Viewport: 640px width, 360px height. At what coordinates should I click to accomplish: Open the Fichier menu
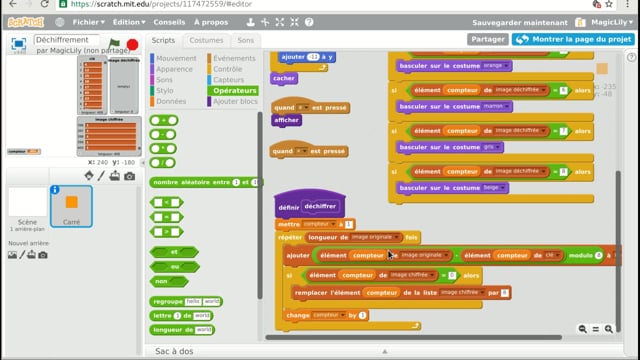point(89,22)
